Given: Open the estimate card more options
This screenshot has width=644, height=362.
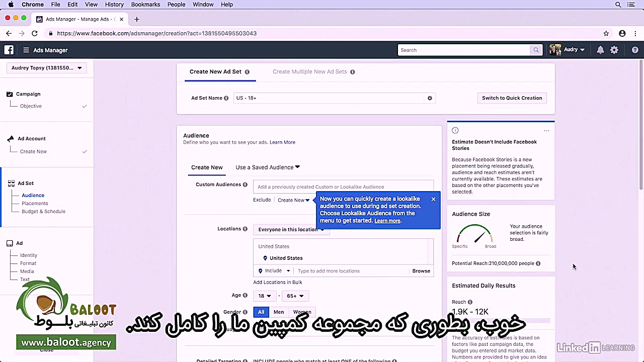Looking at the screenshot, I should point(546,131).
